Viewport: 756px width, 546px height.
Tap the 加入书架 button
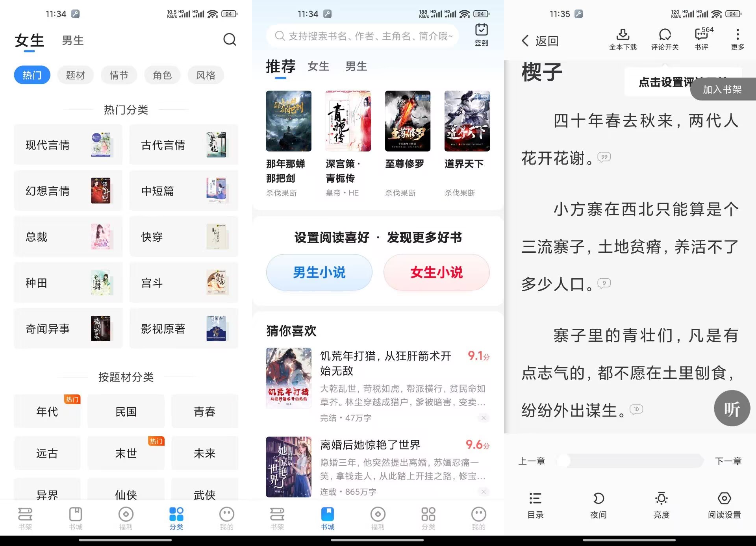click(723, 89)
